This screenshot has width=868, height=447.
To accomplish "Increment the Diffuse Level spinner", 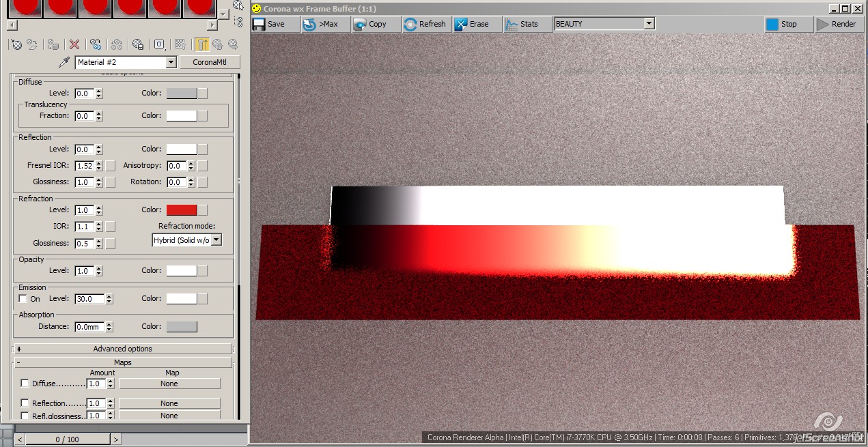I will [99, 91].
